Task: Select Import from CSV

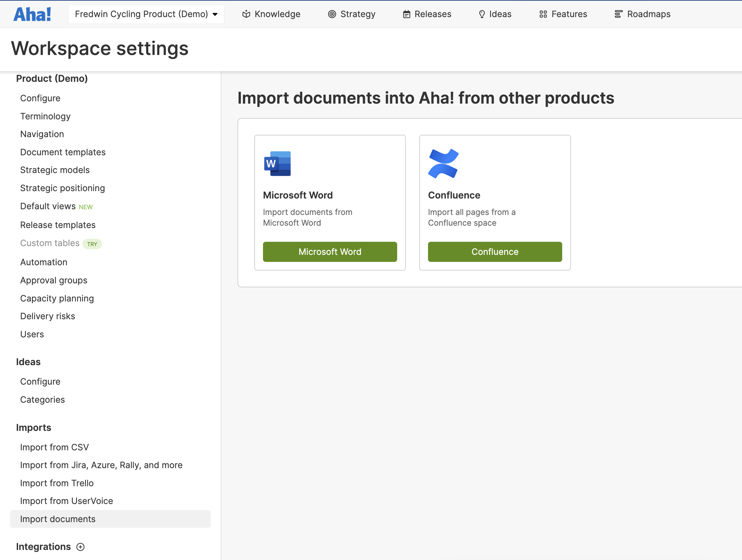Action: pyautogui.click(x=54, y=447)
